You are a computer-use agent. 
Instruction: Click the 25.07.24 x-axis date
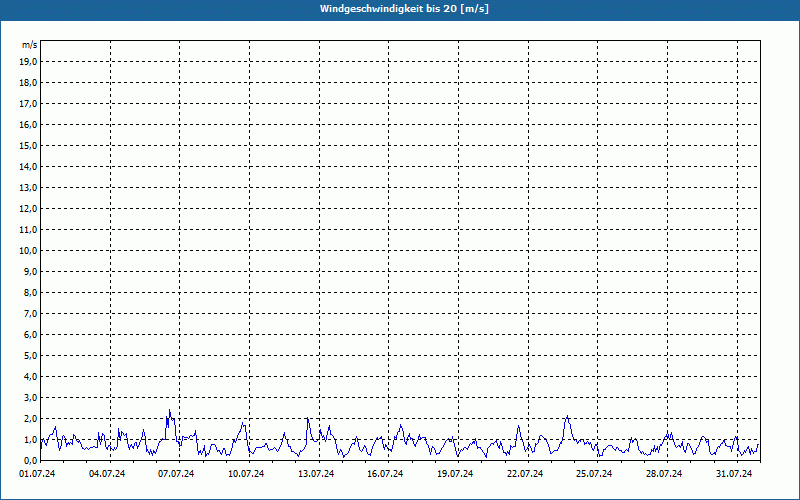tap(594, 474)
